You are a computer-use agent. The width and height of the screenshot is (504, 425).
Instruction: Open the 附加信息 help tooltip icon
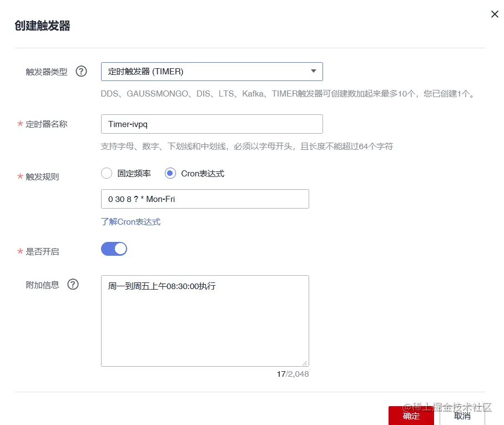click(x=73, y=285)
